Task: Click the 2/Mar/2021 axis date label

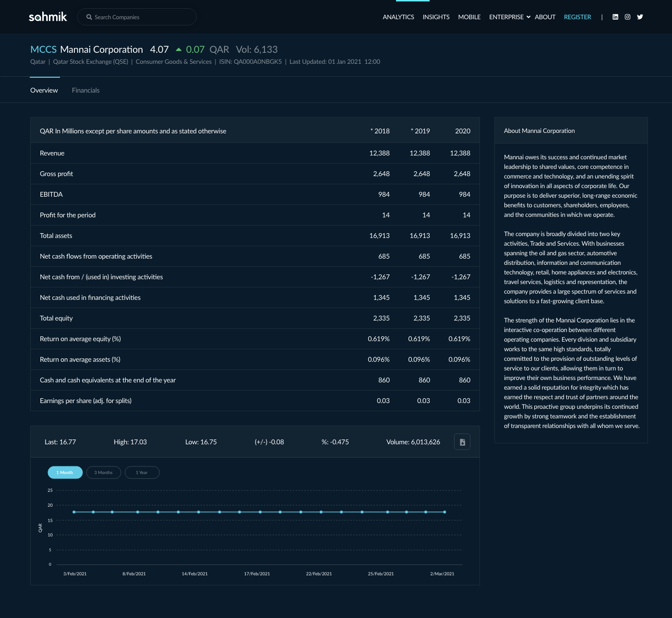Action: [x=442, y=574]
